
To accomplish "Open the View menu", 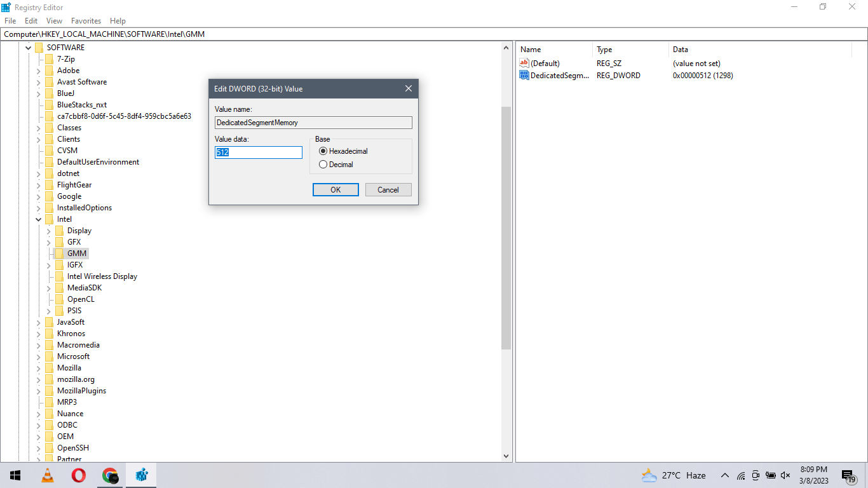I will pyautogui.click(x=54, y=21).
